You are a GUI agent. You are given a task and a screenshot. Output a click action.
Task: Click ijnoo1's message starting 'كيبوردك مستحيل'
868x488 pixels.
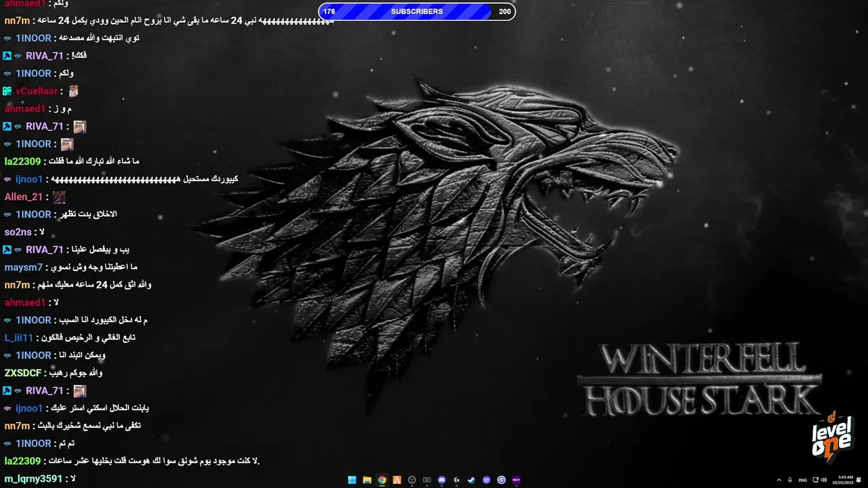point(145,179)
